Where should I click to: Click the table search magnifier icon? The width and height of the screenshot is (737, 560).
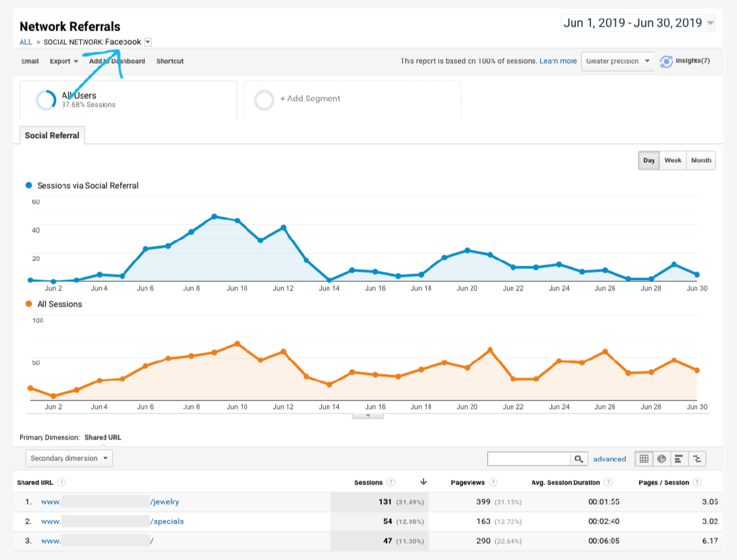pos(579,459)
